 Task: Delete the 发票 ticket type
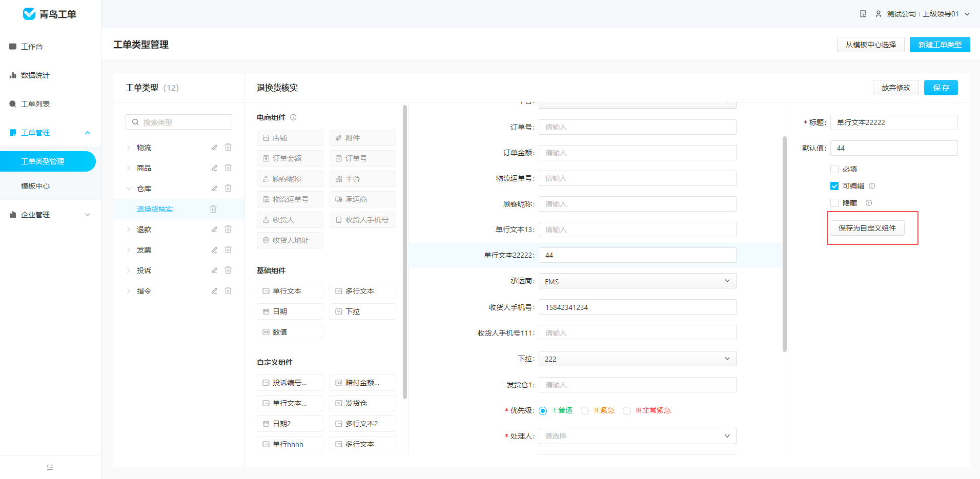click(x=228, y=249)
